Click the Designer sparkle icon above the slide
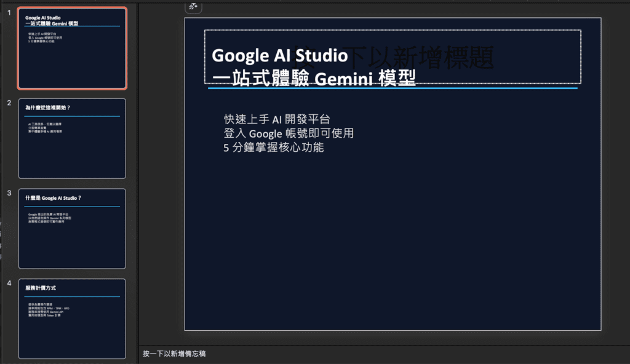This screenshot has height=364, width=630. pyautogui.click(x=193, y=7)
